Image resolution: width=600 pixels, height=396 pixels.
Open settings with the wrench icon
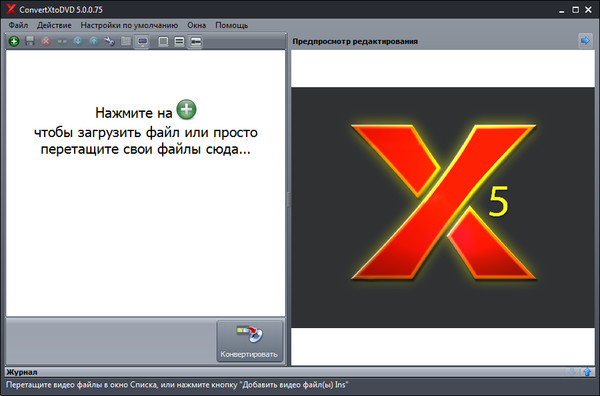(x=110, y=41)
